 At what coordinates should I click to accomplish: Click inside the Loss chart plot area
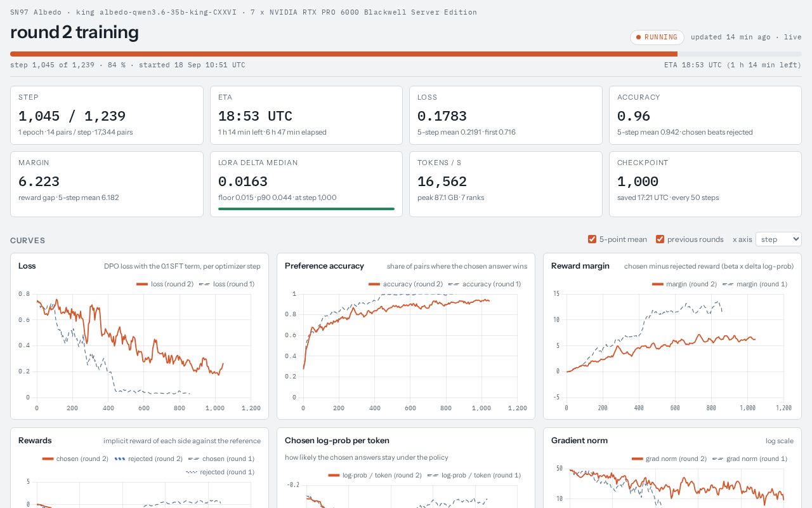point(143,345)
